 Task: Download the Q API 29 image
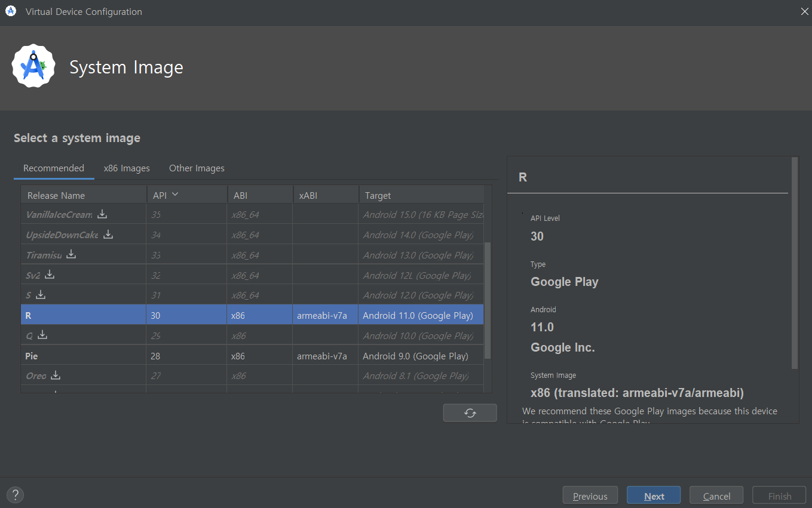pos(42,335)
